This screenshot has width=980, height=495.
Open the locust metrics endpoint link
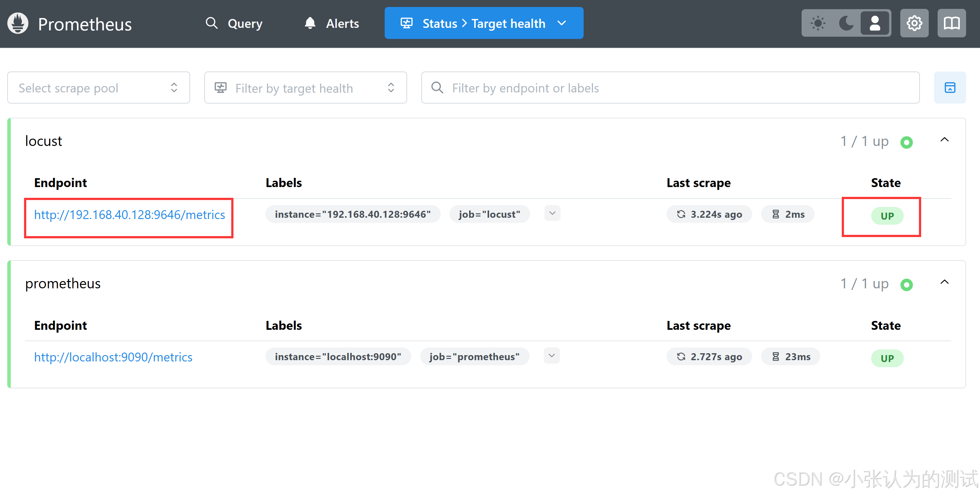[x=129, y=215]
